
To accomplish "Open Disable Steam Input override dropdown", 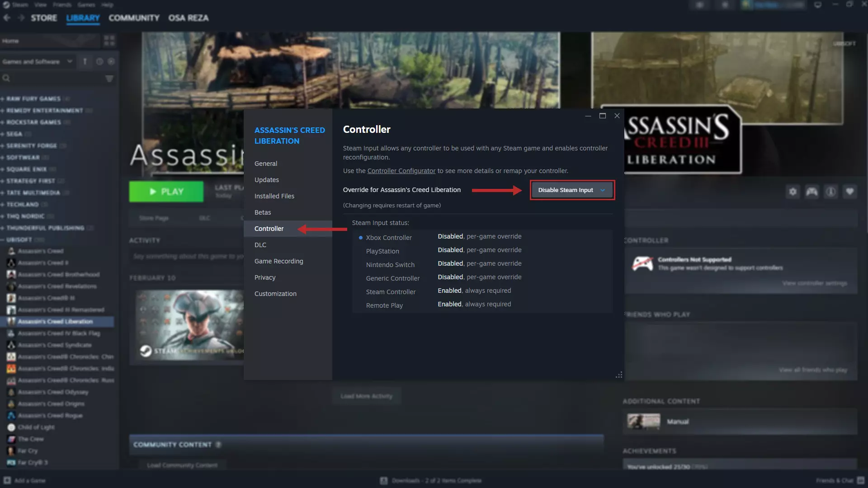I will click(x=571, y=190).
